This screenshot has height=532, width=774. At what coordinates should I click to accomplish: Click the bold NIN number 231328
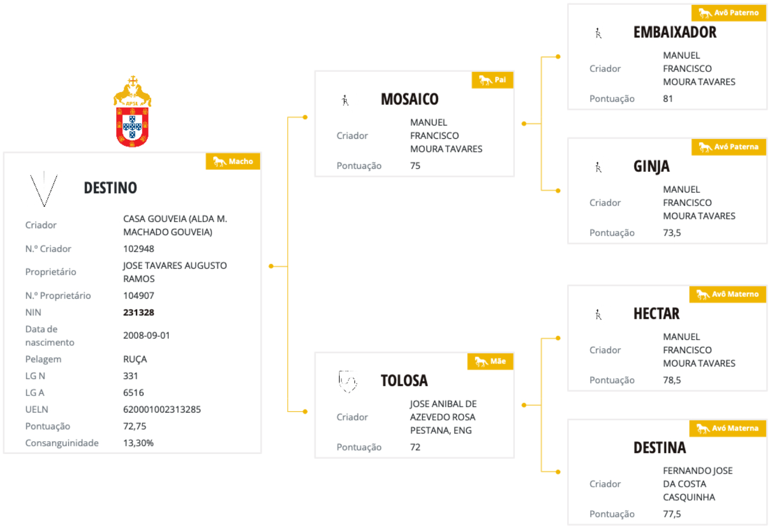[138, 313]
